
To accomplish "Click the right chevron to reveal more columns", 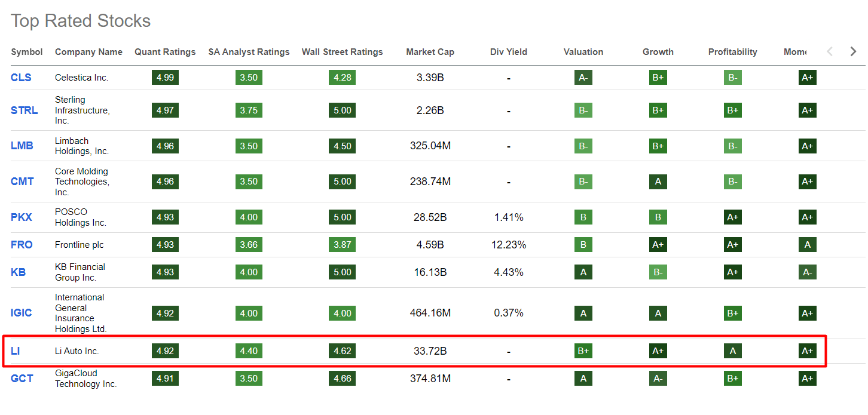I will point(853,51).
